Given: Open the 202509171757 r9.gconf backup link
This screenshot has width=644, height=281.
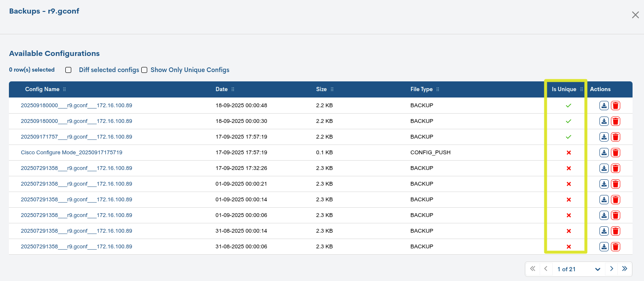Looking at the screenshot, I should coord(76,137).
